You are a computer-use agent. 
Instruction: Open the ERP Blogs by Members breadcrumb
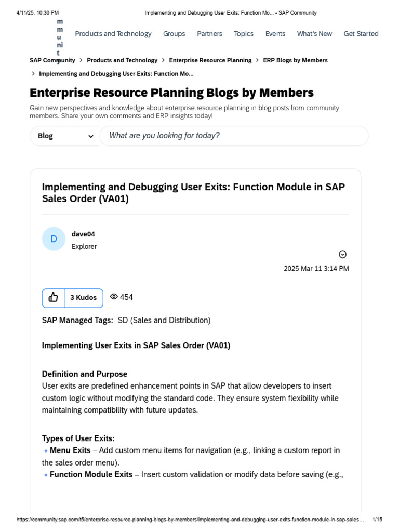pyautogui.click(x=295, y=60)
